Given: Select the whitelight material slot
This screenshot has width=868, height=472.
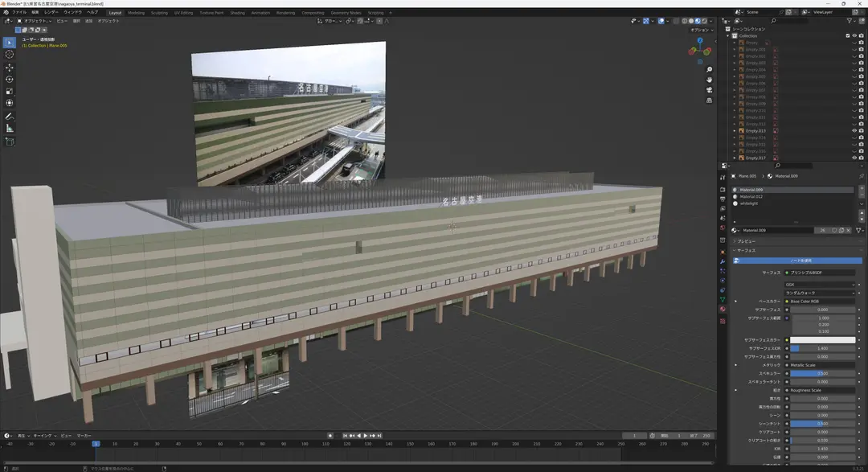Looking at the screenshot, I should point(792,203).
